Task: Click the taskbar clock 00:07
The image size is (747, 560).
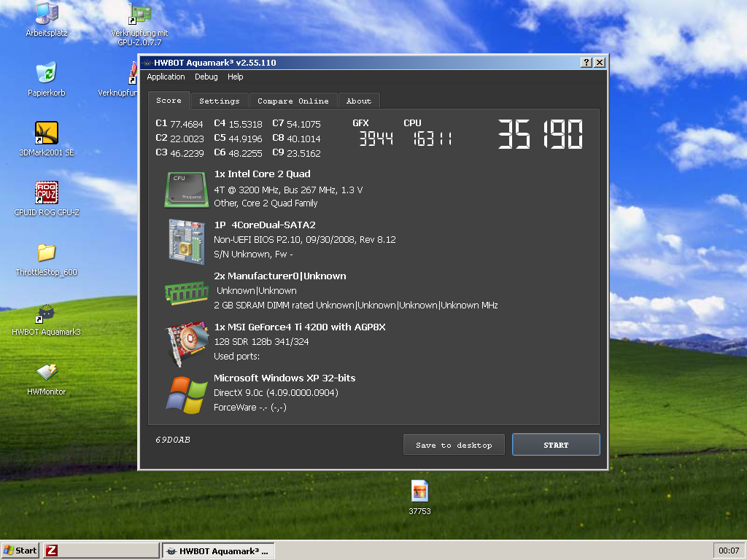Action: 729,551
